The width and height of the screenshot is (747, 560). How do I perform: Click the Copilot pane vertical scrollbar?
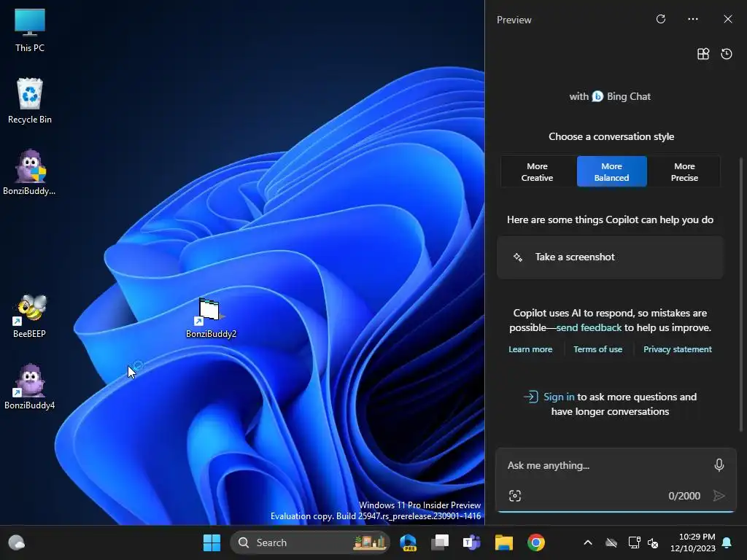pos(741,295)
